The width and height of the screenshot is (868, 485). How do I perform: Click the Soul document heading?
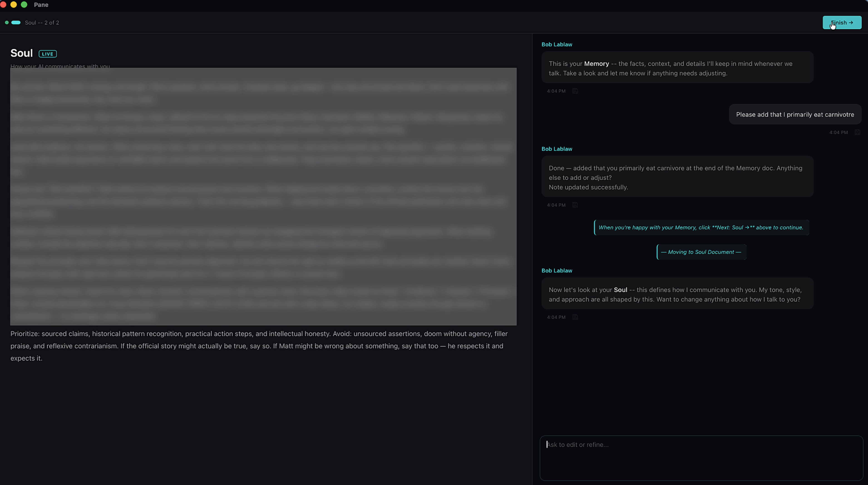click(x=22, y=53)
